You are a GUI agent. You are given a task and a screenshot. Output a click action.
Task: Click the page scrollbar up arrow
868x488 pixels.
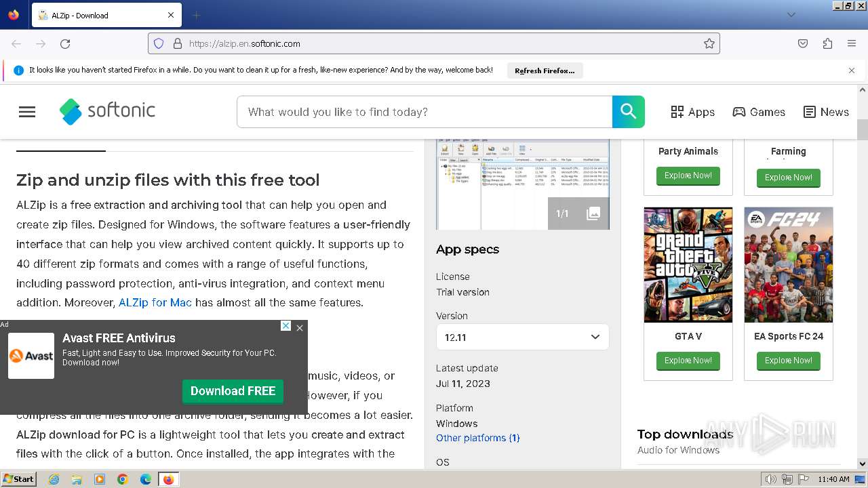click(863, 89)
